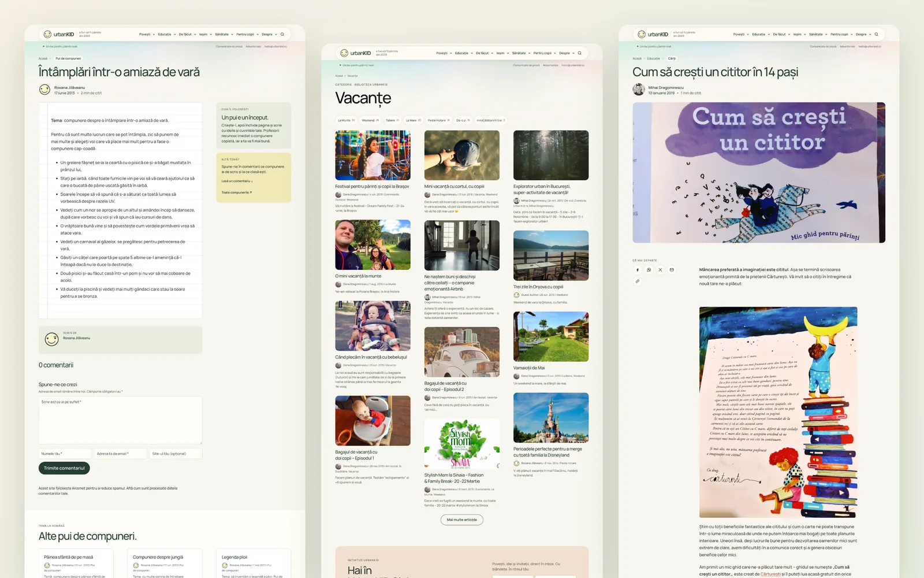Share the right article on X
924x578 pixels.
click(x=660, y=270)
